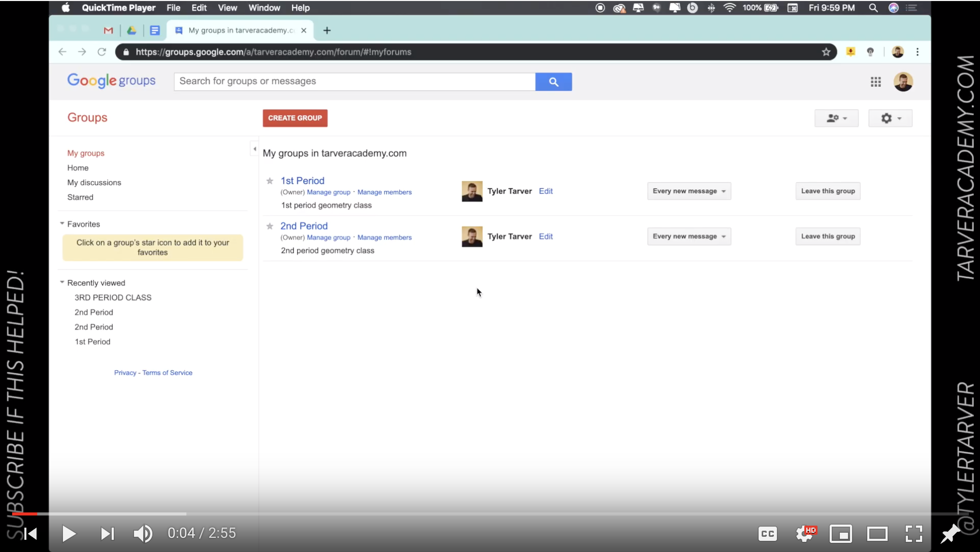
Task: Open the gear settings dropdown
Action: (x=890, y=118)
